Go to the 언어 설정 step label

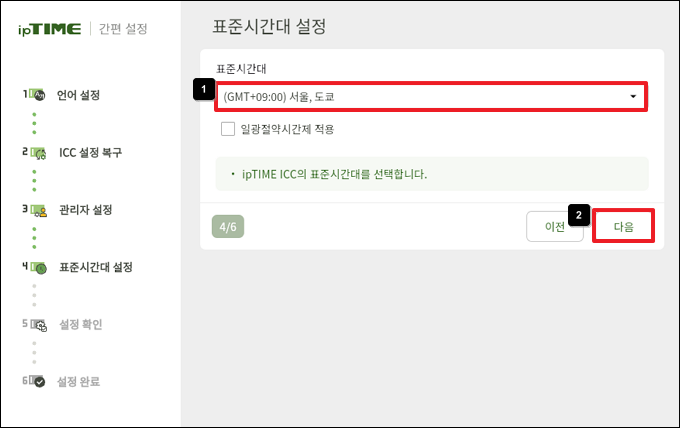78,96
